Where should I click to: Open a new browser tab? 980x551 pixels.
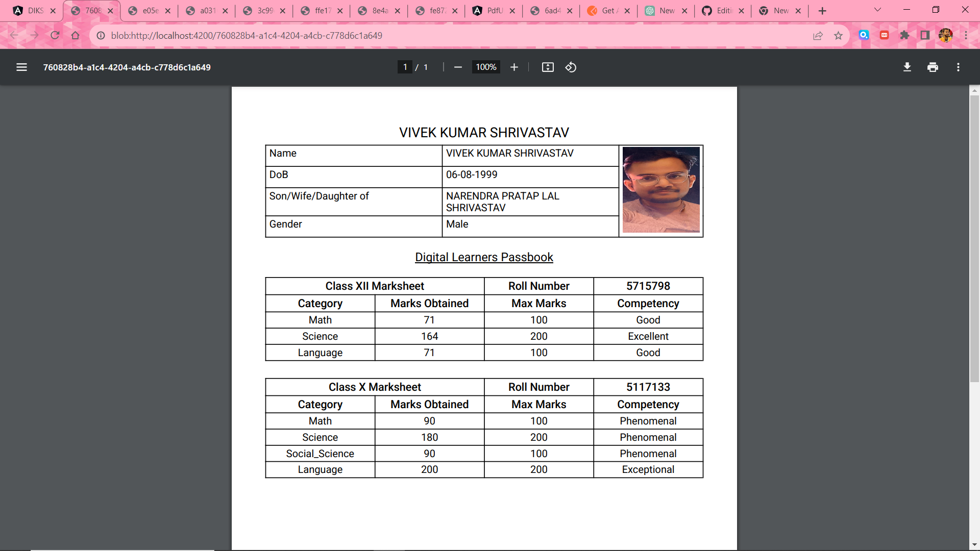pos(822,11)
